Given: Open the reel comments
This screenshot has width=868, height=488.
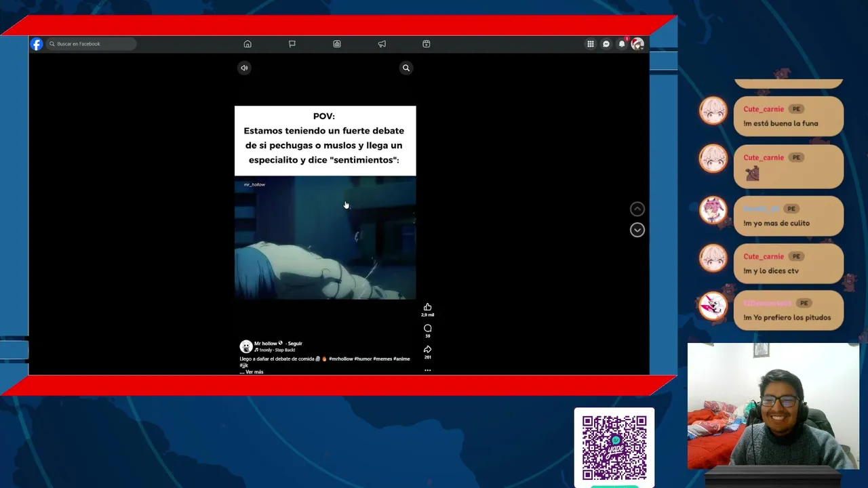Looking at the screenshot, I should coord(427,328).
